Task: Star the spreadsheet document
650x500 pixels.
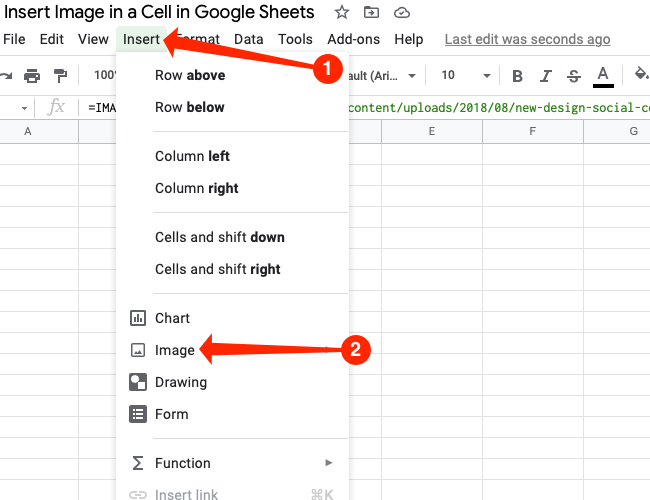Action: (x=342, y=13)
